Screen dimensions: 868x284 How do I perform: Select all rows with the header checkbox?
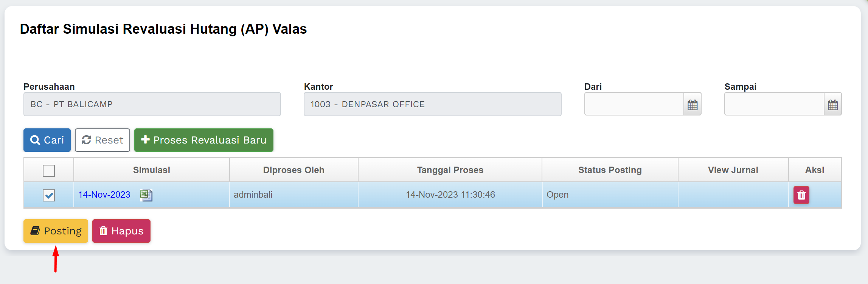(x=49, y=171)
